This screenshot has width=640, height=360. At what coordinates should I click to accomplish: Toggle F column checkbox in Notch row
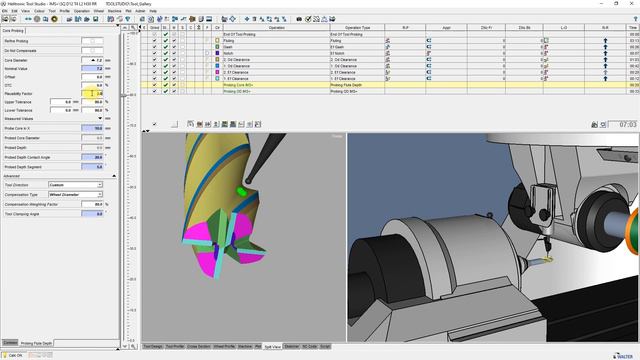pos(207,53)
